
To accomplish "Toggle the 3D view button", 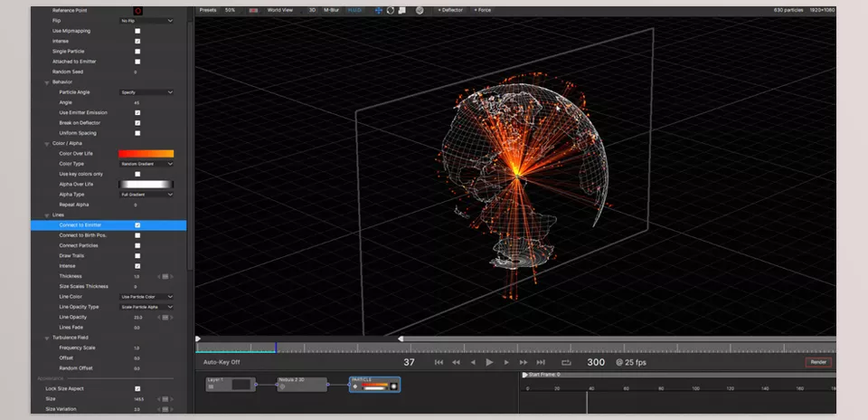I will [x=312, y=10].
